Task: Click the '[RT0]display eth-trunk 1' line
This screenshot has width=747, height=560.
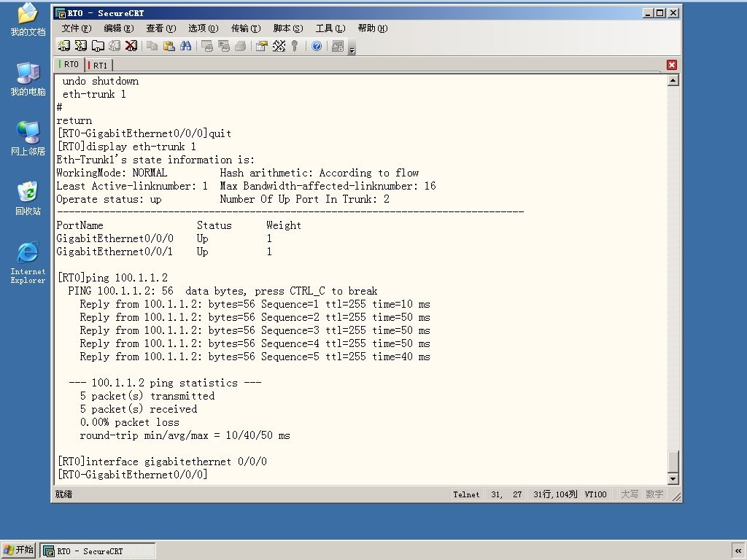Action: (x=126, y=147)
